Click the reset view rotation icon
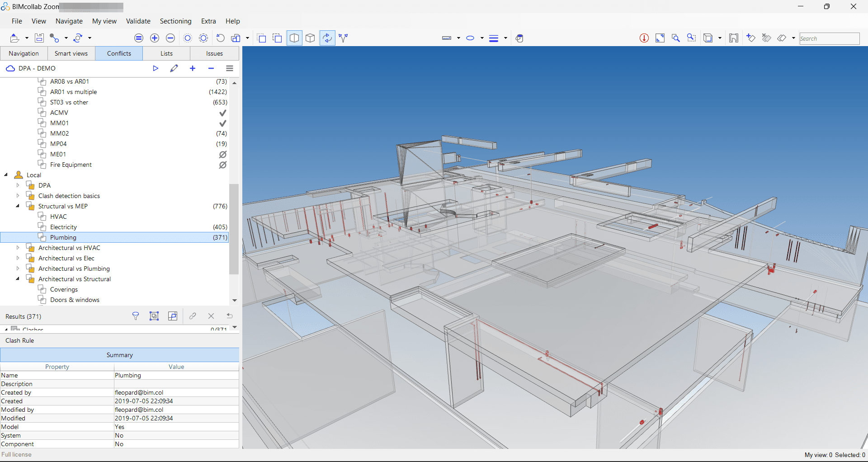 pyautogui.click(x=221, y=38)
